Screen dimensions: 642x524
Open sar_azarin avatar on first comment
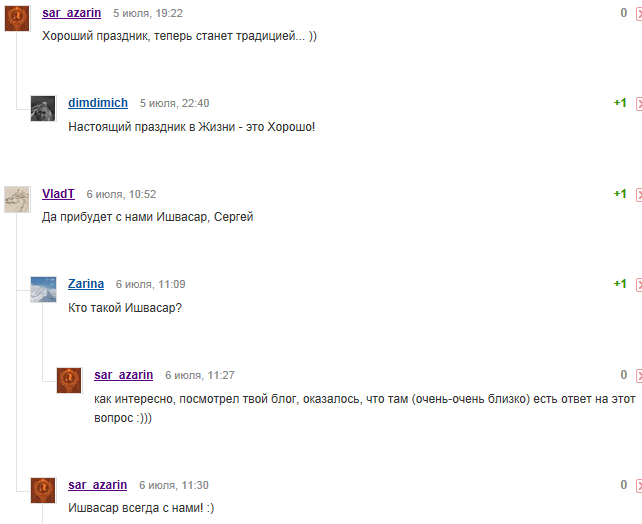click(x=17, y=18)
